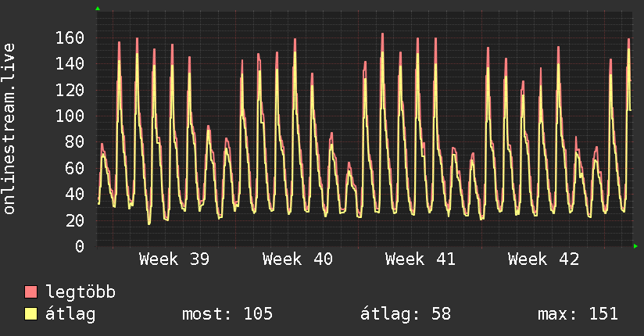The width and height of the screenshot is (644, 336).
Task: Click the 140 y-axis tick label
Action: [70, 63]
